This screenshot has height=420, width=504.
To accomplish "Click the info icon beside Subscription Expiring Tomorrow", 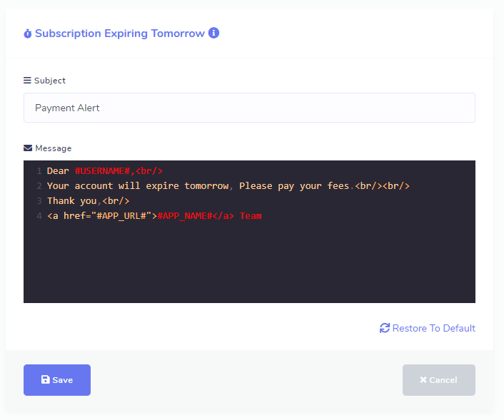I will point(213,33).
